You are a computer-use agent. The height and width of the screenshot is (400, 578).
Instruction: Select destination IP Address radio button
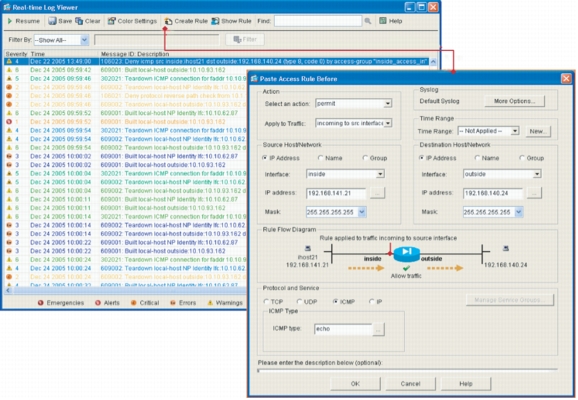pos(421,158)
